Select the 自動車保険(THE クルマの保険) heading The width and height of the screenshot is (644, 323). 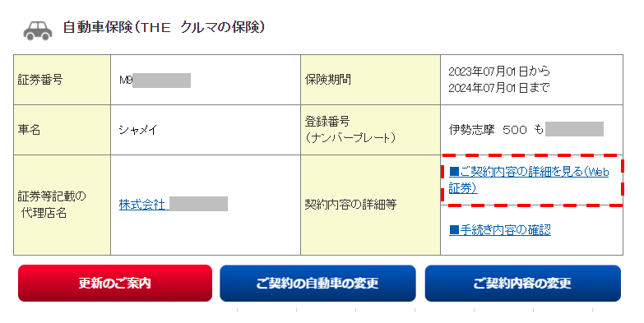[164, 27]
